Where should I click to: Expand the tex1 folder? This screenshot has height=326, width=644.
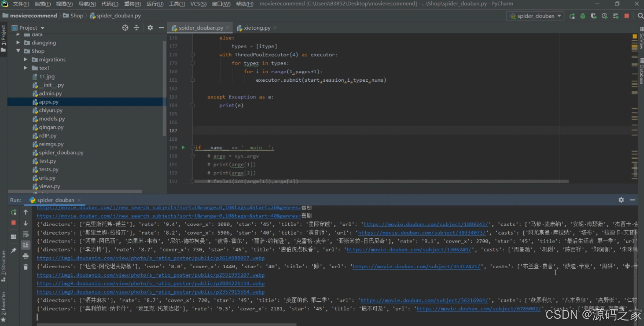pyautogui.click(x=26, y=68)
